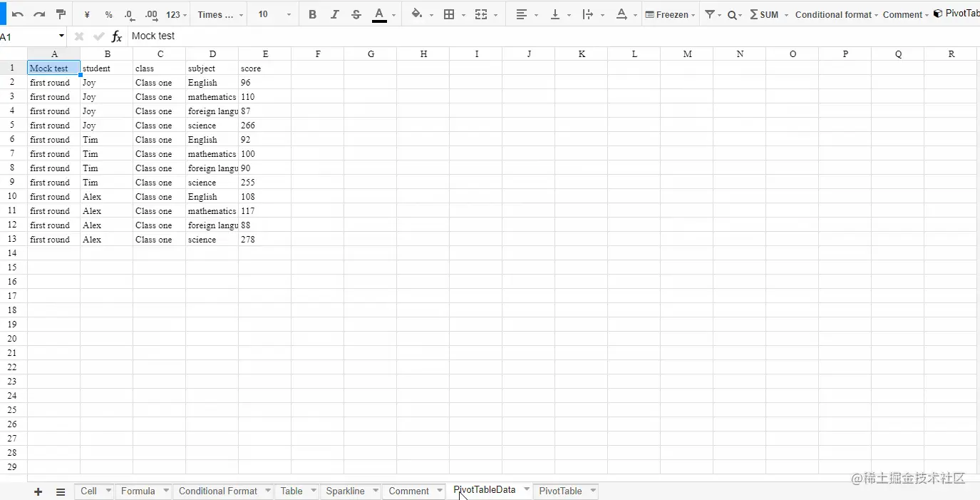Viewport: 980px width, 500px height.
Task: Select the cell with score 117
Action: click(265, 211)
